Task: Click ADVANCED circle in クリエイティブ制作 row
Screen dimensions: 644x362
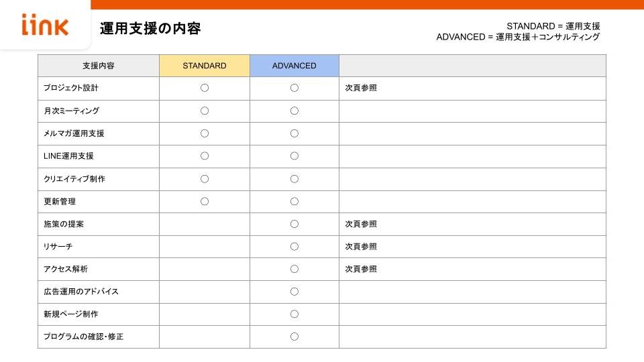Action: coord(294,179)
